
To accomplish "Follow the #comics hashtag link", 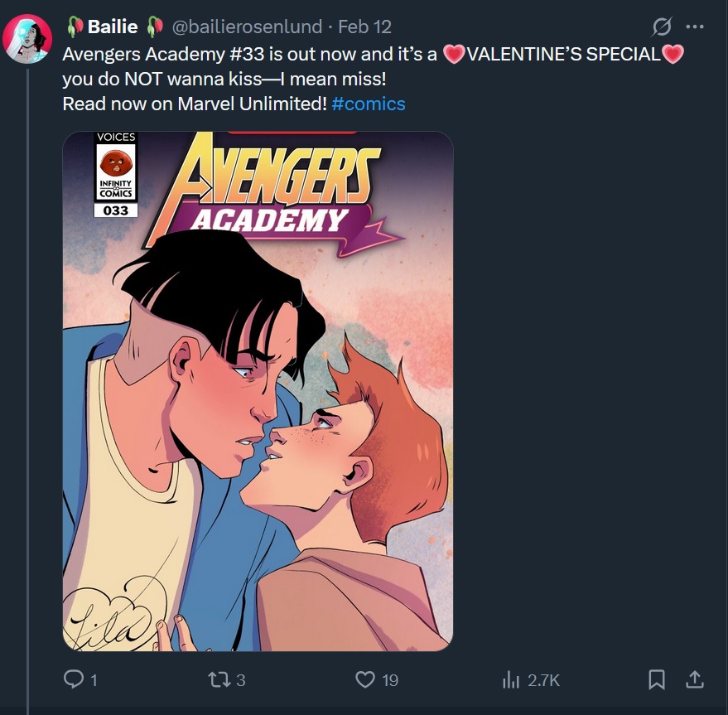I will (x=369, y=104).
